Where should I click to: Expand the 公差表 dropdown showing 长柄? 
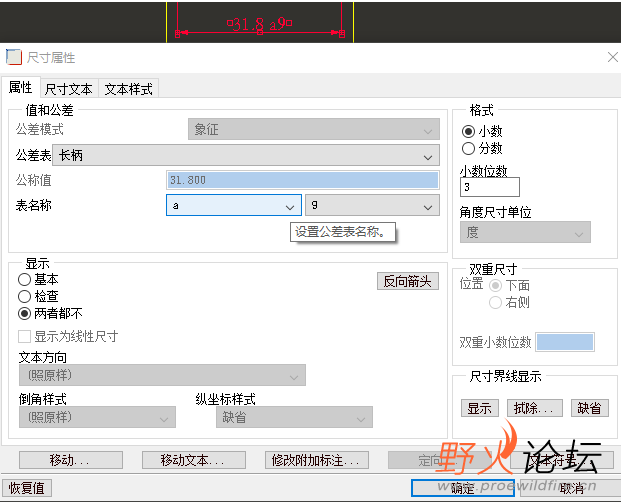pos(246,155)
